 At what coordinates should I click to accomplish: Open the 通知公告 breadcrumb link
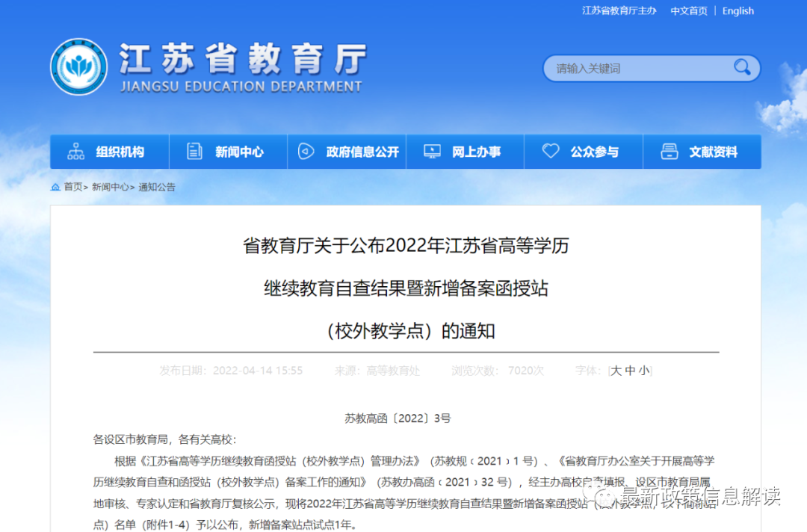tap(157, 187)
